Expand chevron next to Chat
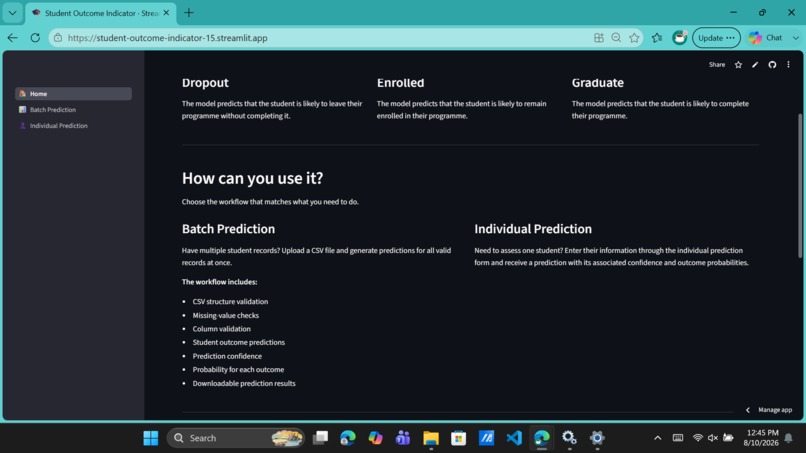Viewport: 806px width, 453px height. (796, 38)
